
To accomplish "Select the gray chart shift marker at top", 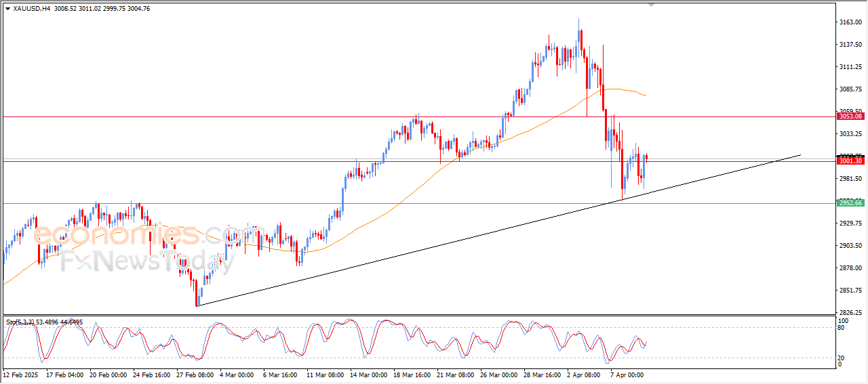I will coord(652,5).
